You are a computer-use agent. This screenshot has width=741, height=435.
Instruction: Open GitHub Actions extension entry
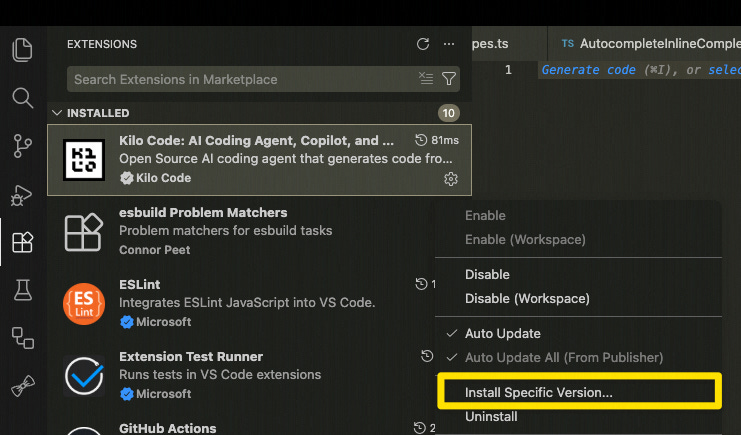click(167, 428)
